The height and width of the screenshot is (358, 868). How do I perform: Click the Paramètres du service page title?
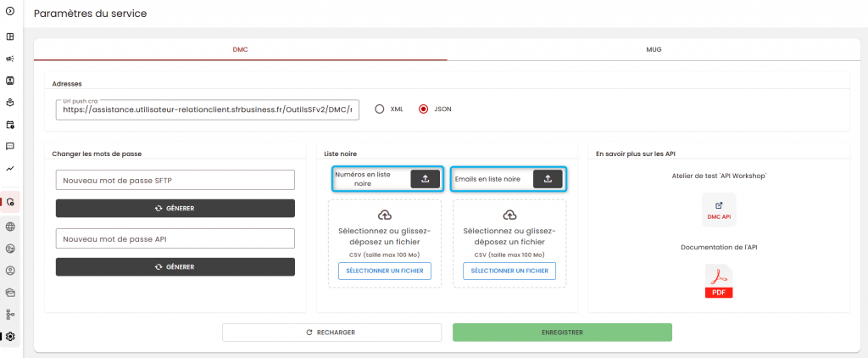90,14
